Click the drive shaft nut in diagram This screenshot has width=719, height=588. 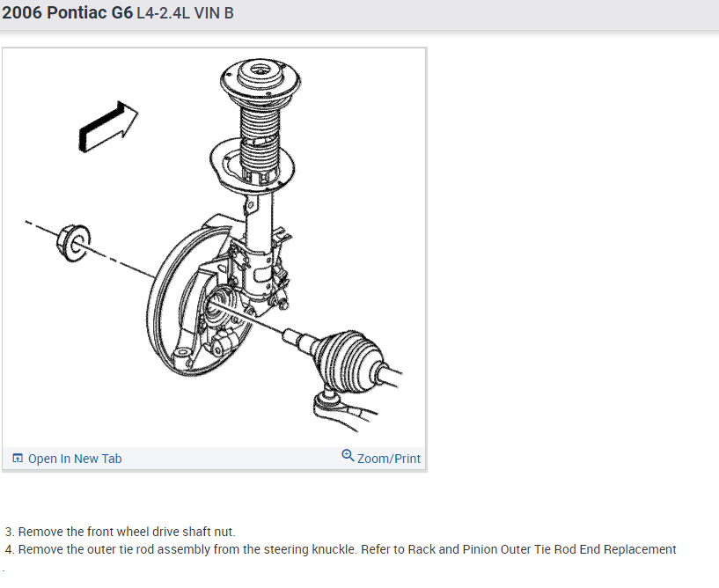pos(73,243)
